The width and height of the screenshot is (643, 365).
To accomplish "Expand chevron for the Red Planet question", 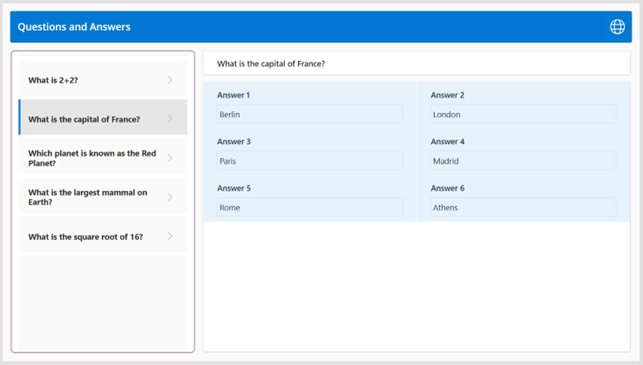I will click(170, 158).
